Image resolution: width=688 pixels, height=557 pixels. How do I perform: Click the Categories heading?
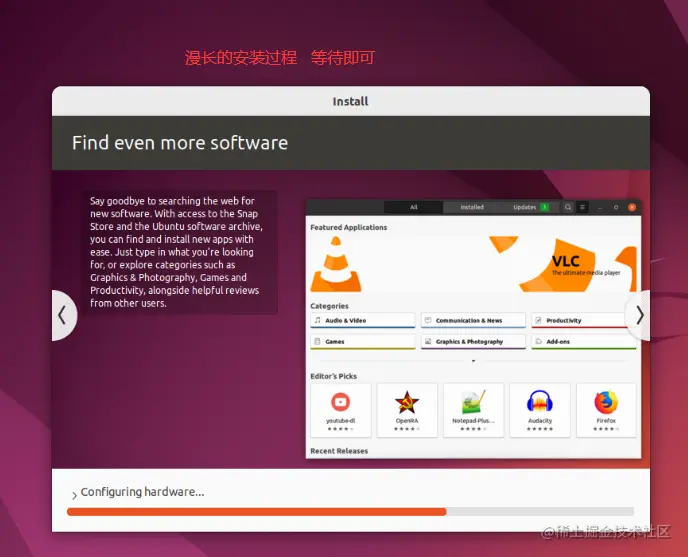(329, 306)
